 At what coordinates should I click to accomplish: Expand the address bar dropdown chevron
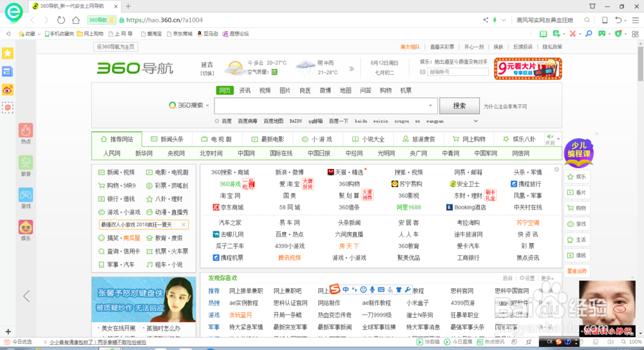pyautogui.click(x=504, y=20)
